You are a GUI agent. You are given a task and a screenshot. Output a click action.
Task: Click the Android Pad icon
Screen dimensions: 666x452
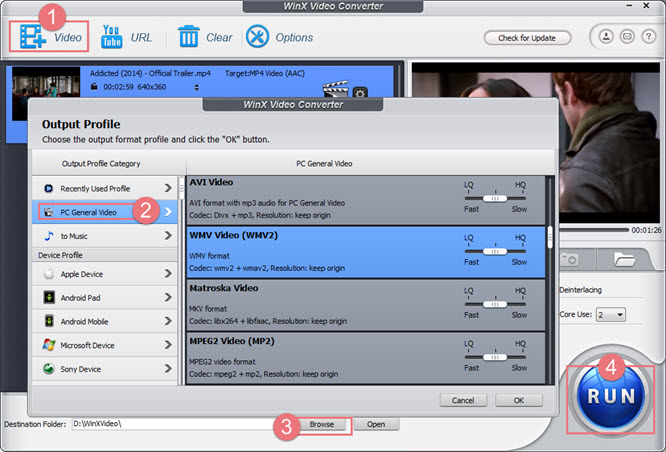49,297
